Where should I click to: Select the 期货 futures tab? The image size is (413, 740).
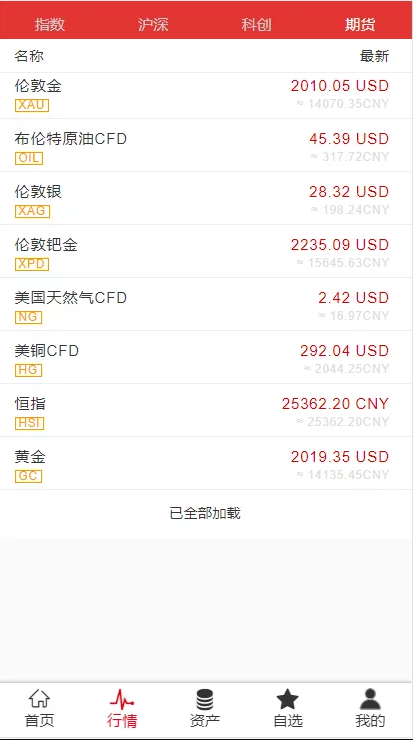(x=360, y=25)
